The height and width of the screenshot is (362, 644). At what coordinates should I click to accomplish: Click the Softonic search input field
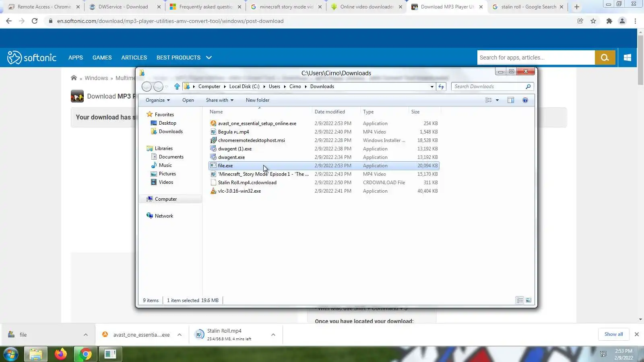coord(536,58)
